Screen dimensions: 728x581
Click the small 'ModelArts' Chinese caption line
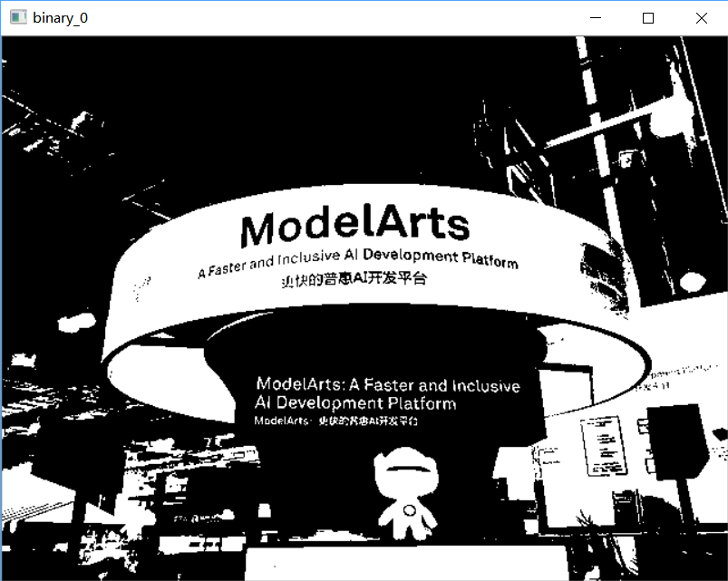(335, 421)
